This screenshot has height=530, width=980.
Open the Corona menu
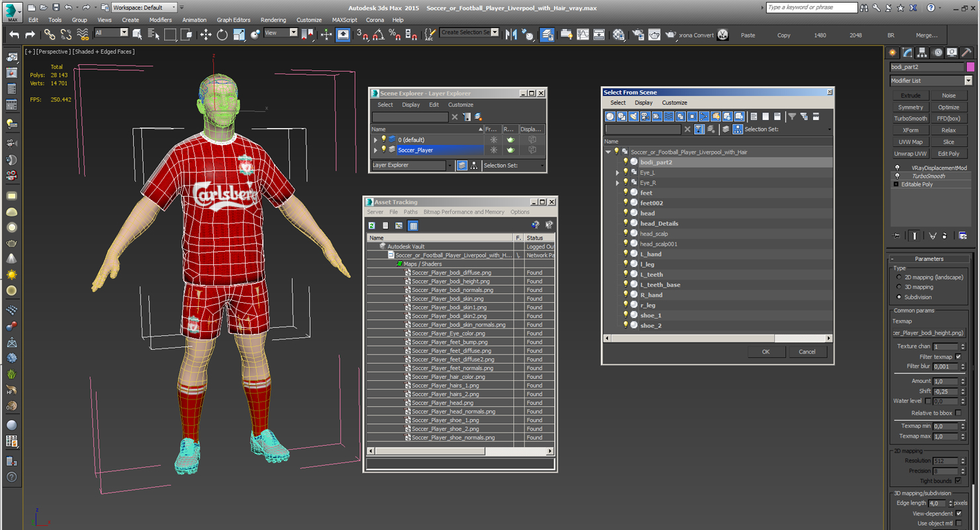coord(375,20)
